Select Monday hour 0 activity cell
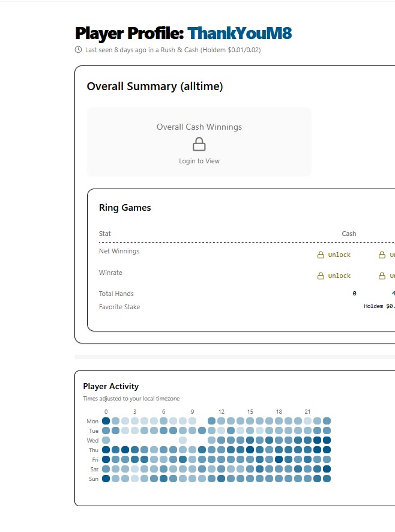395x532 pixels. tap(106, 421)
